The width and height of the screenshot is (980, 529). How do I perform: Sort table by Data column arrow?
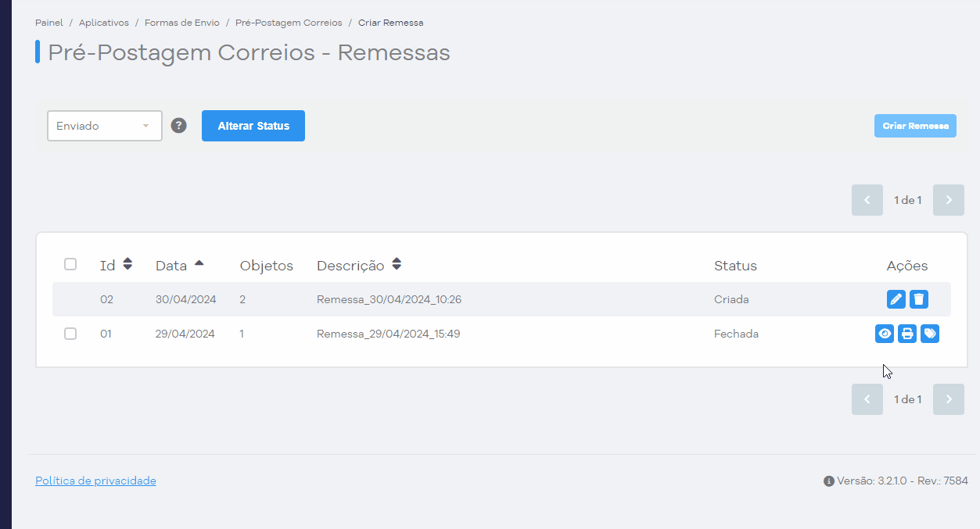199,263
